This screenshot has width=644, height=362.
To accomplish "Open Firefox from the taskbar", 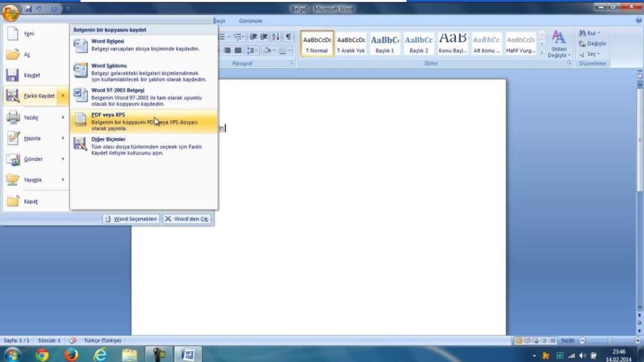I will pos(70,354).
